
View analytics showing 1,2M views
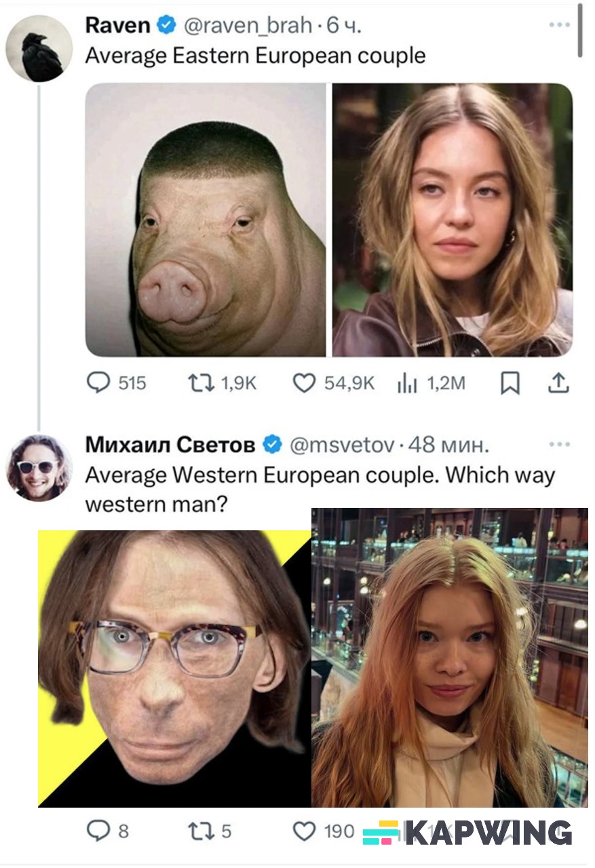pyautogui.click(x=406, y=384)
